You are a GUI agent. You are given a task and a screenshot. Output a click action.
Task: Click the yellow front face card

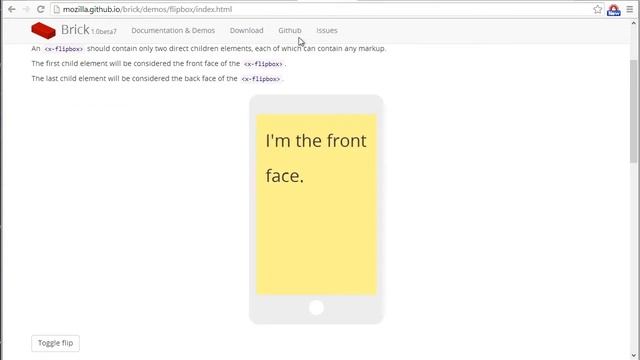tap(316, 204)
